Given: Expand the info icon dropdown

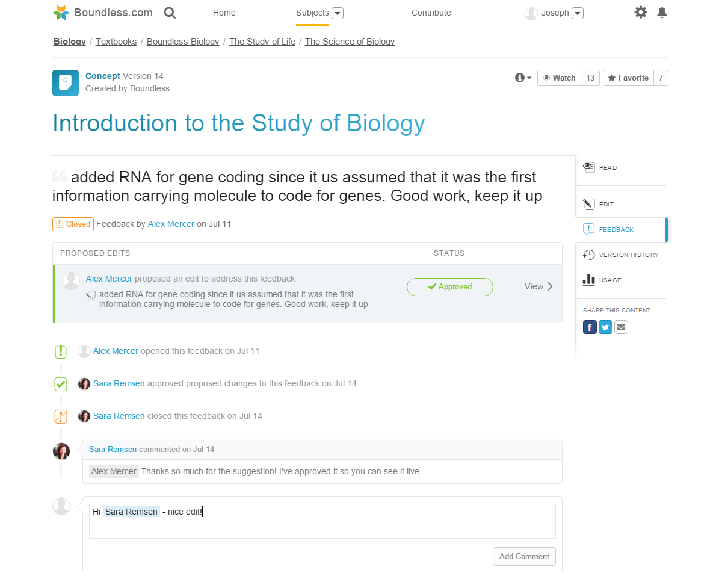Looking at the screenshot, I should click(523, 78).
